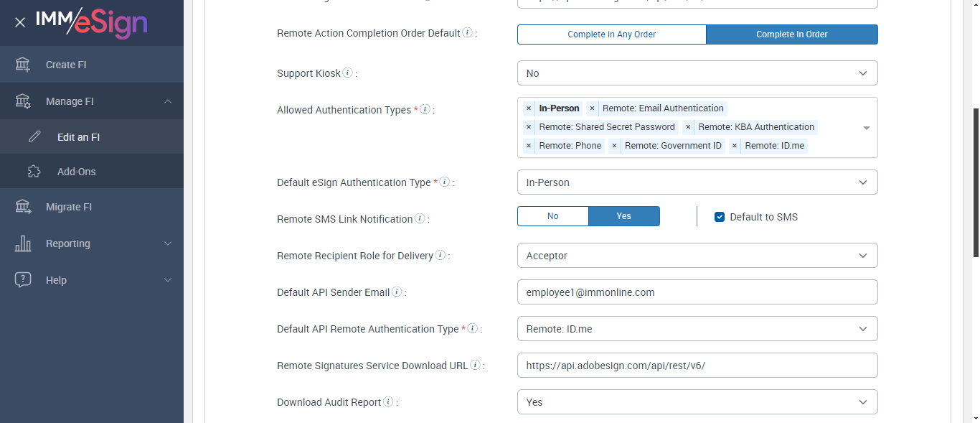Remove the Remote: Government ID tag
The image size is (980, 423).
615,146
